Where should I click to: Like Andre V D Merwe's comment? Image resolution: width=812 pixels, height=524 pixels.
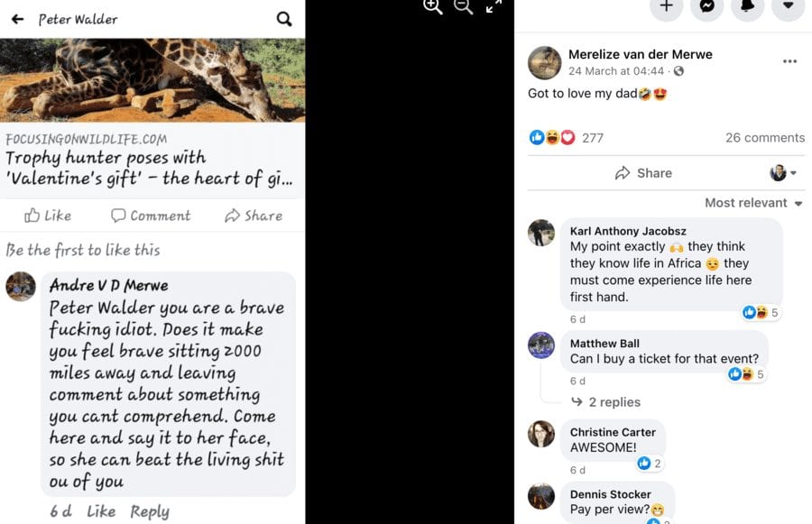point(101,511)
